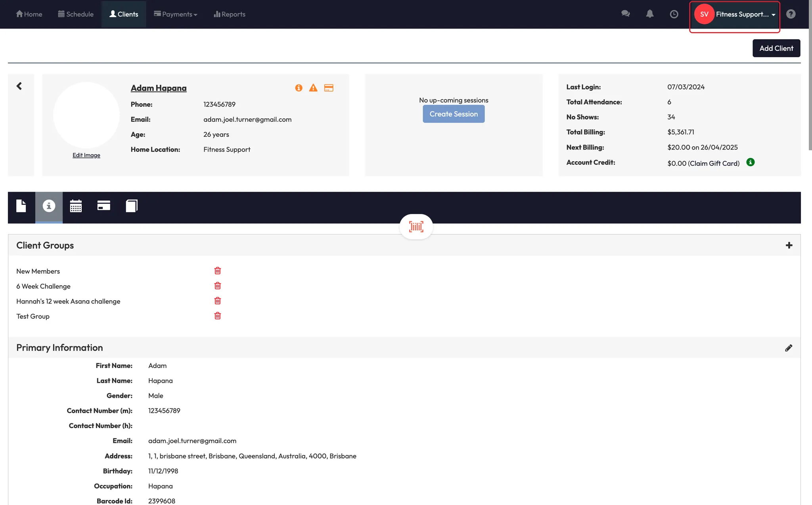Go to Reports in the navigation
Screen dimensions: 812x505
point(230,14)
